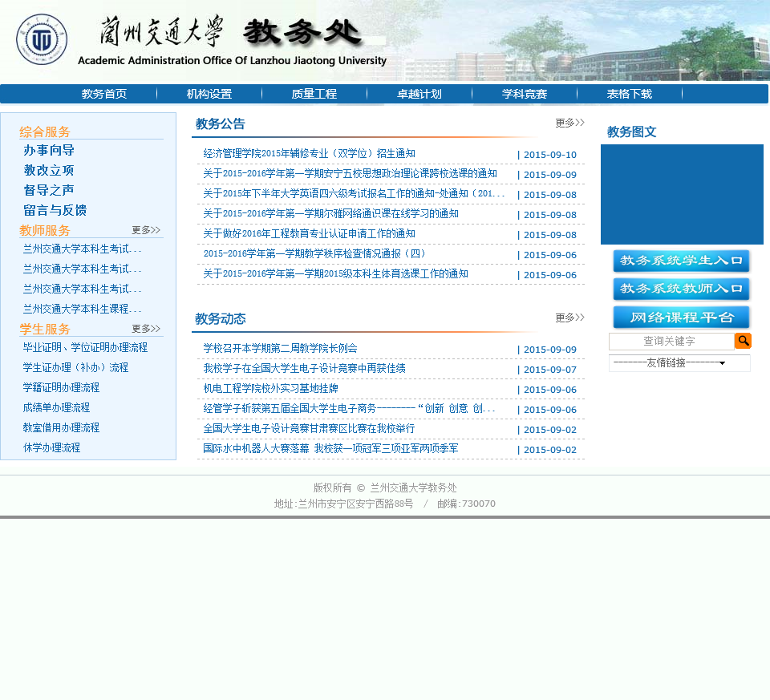Click 更多 arrows beside 教师服务
770x700 pixels.
point(146,230)
